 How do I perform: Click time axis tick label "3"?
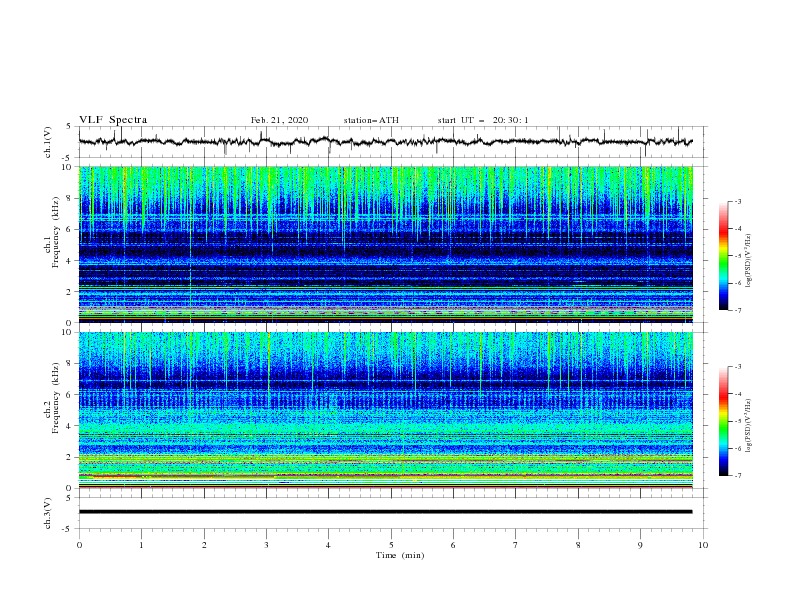266,545
